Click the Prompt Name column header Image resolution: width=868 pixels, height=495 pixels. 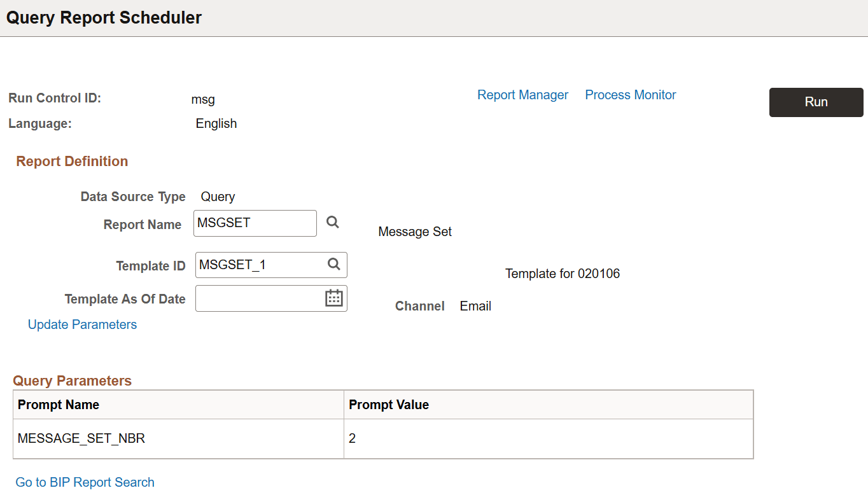[x=58, y=405]
